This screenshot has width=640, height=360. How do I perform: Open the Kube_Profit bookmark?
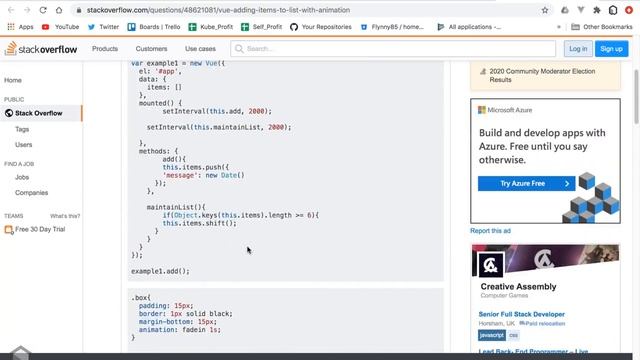point(211,27)
